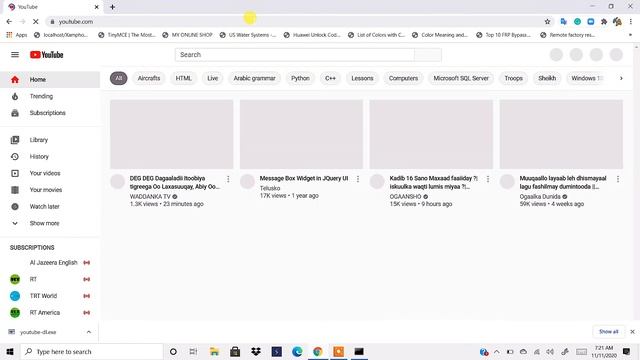
Task: Click the YouTube search field
Action: [x=295, y=55]
